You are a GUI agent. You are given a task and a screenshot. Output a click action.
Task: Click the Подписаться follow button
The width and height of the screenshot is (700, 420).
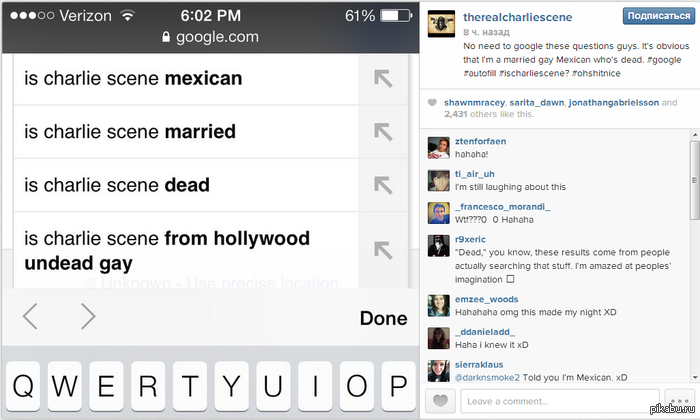658,16
